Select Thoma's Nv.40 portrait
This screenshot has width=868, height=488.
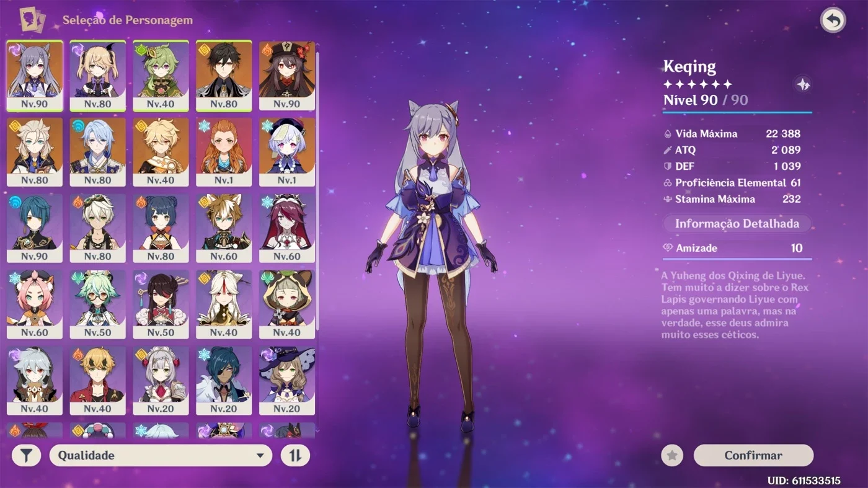point(98,381)
